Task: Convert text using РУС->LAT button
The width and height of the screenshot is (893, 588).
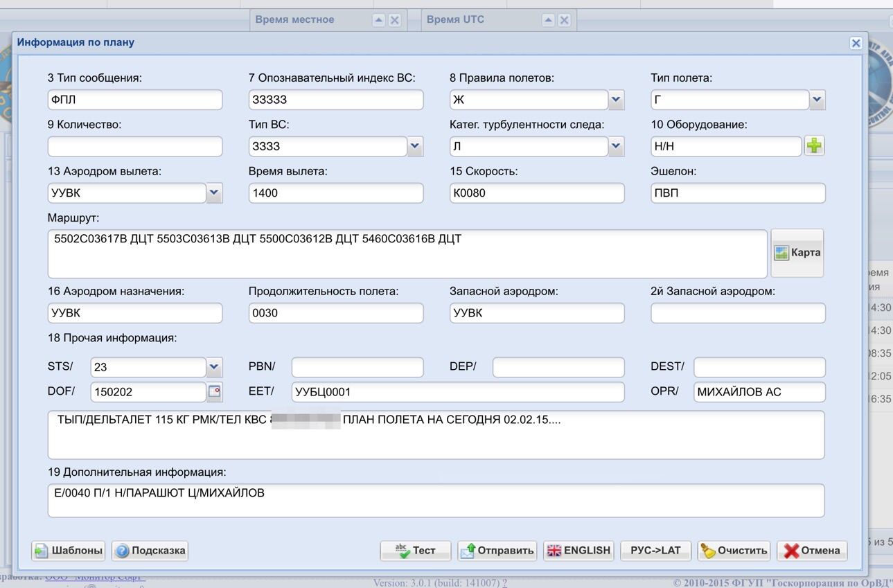Action: (655, 551)
